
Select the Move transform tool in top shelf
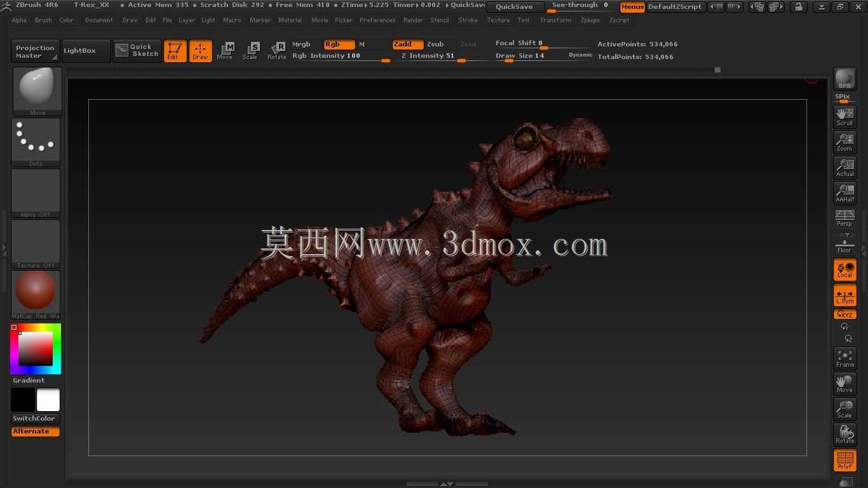[x=225, y=51]
